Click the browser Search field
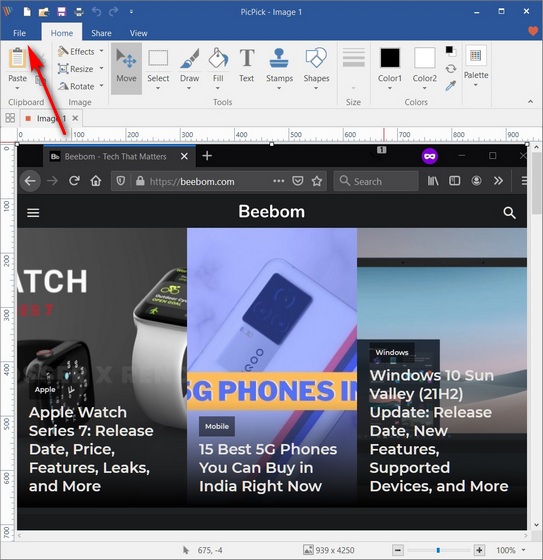This screenshot has width=543, height=560. (x=376, y=181)
